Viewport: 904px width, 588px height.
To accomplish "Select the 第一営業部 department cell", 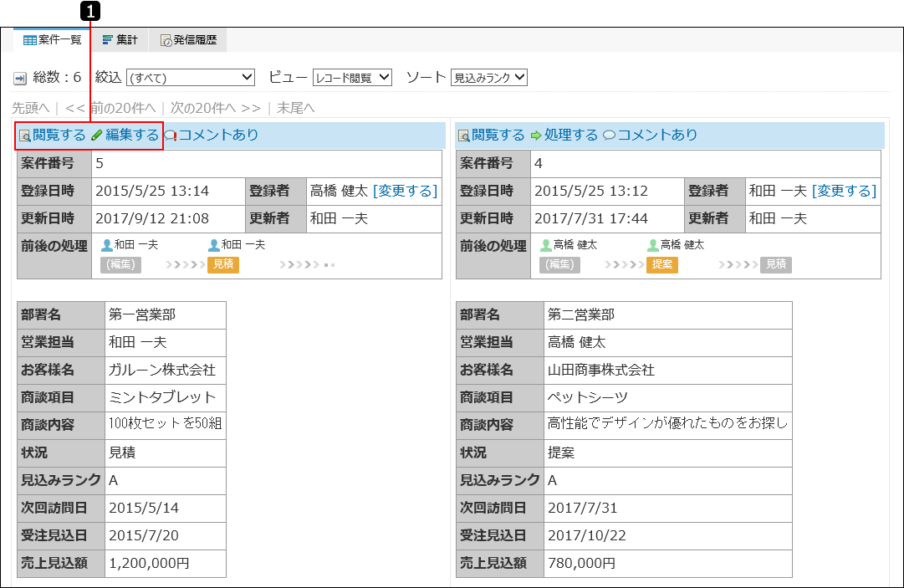I will tap(166, 315).
